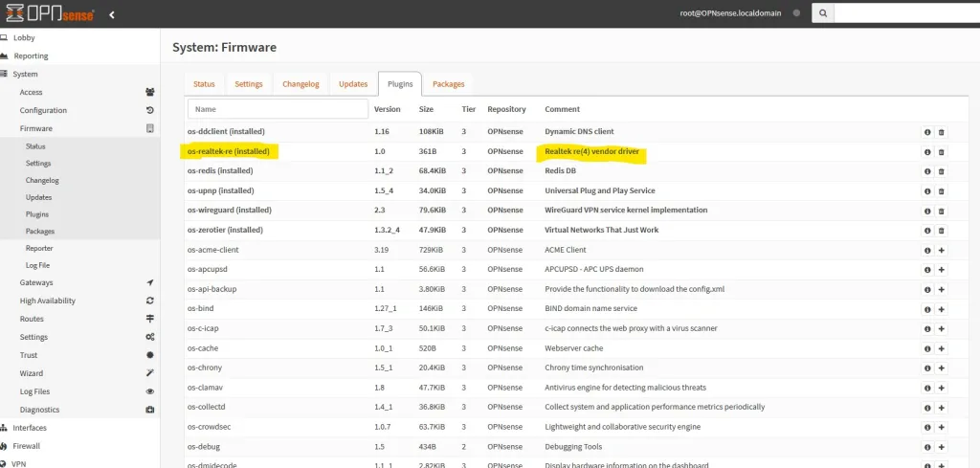Switch to the Updates tab
The height and width of the screenshot is (468, 980).
click(352, 84)
